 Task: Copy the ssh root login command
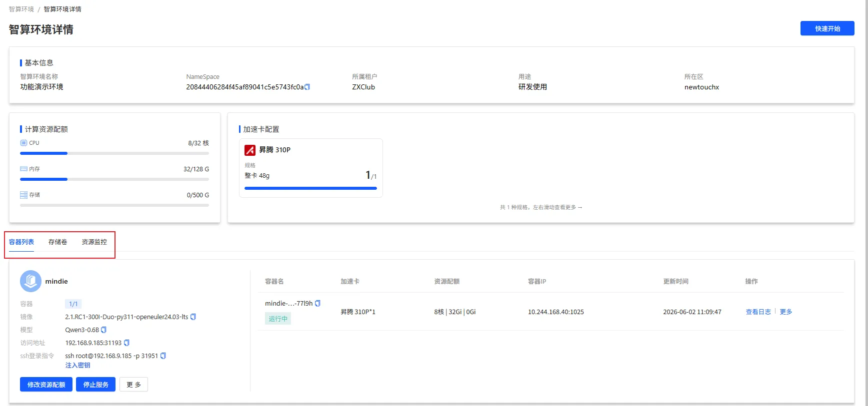(x=163, y=356)
